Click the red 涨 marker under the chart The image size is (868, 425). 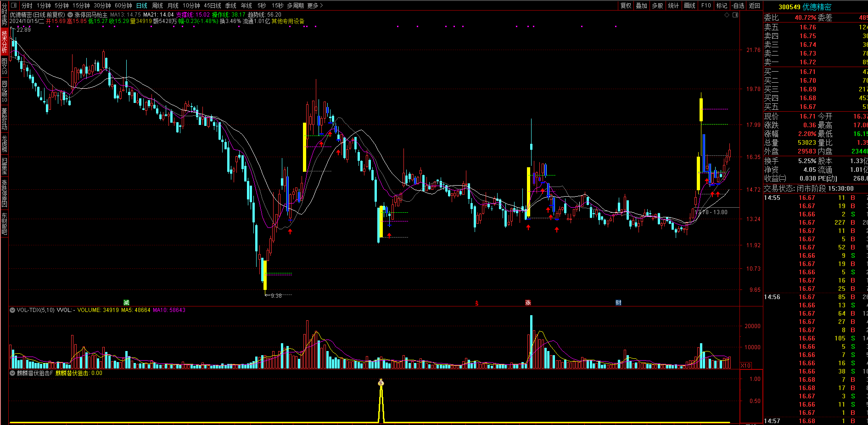(x=528, y=302)
